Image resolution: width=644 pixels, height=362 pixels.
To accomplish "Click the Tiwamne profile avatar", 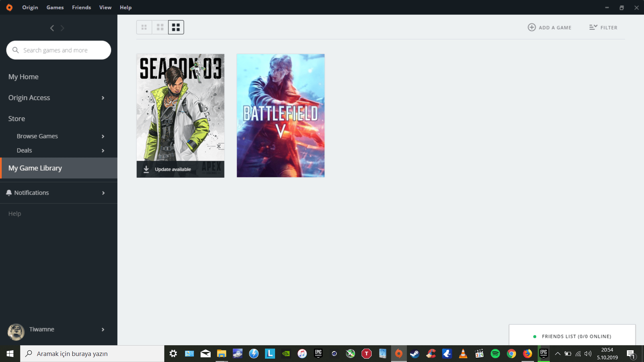I will (x=16, y=332).
